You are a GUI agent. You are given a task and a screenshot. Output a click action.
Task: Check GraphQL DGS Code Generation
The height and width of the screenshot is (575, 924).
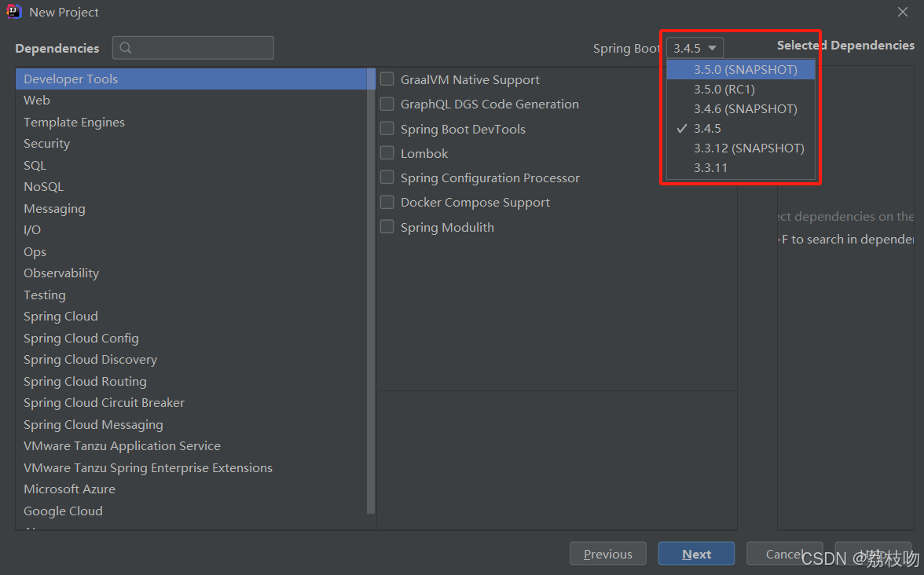tap(387, 104)
